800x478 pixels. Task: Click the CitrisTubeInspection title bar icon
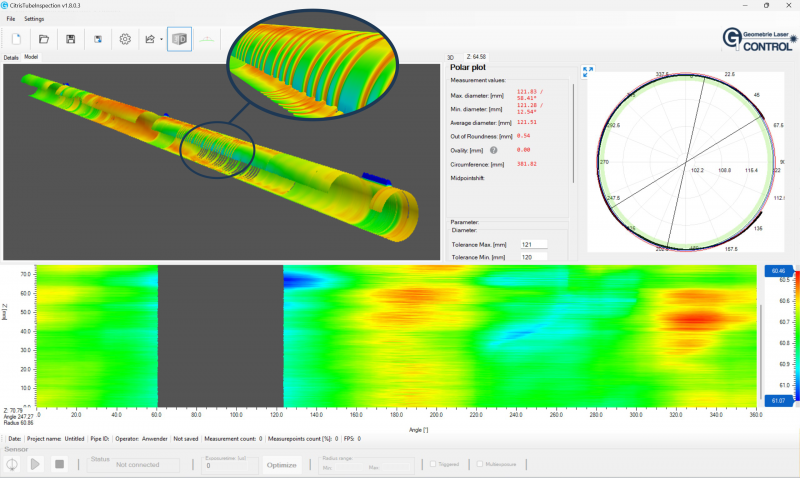click(5, 5)
